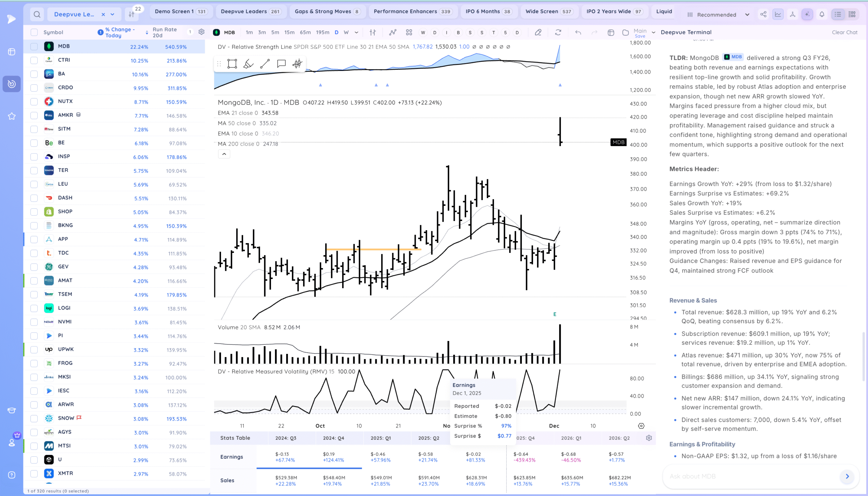The image size is (868, 496).
Task: Toggle the select-all Symbol header checkbox
Action: [34, 32]
